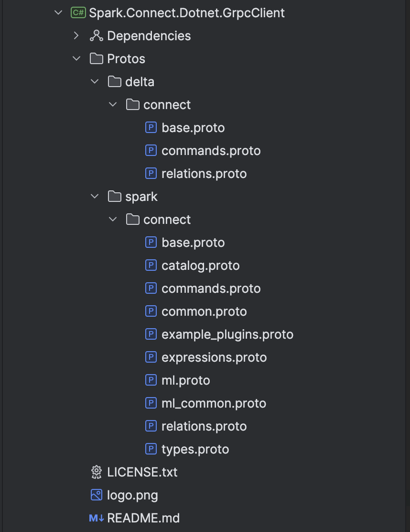Click the proto icon beside ml.proto

click(151, 380)
